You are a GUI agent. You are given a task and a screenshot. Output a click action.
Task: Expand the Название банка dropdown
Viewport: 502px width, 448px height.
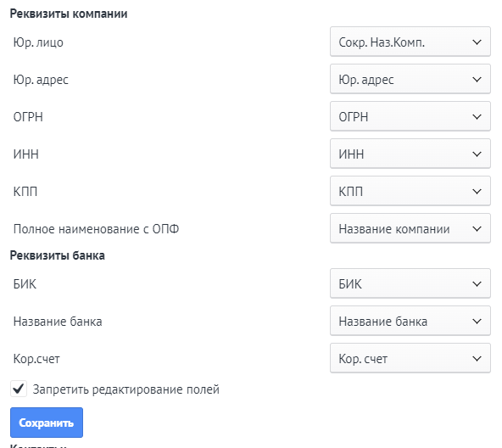(x=410, y=321)
